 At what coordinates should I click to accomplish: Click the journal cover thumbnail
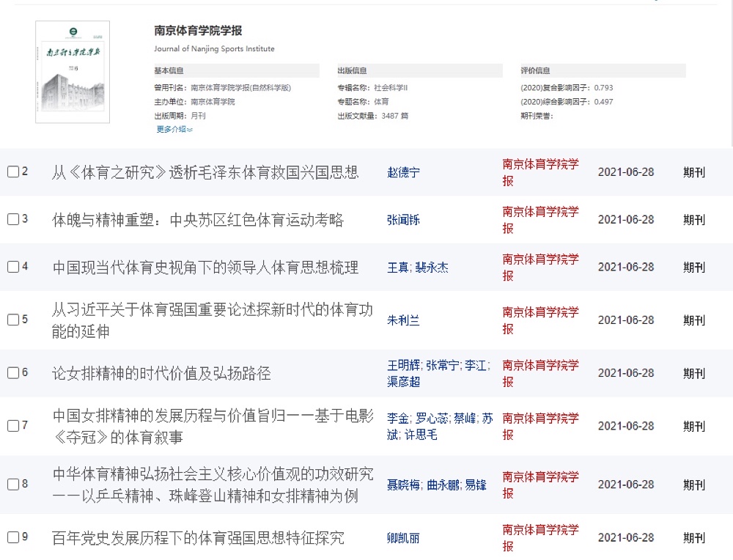point(73,72)
